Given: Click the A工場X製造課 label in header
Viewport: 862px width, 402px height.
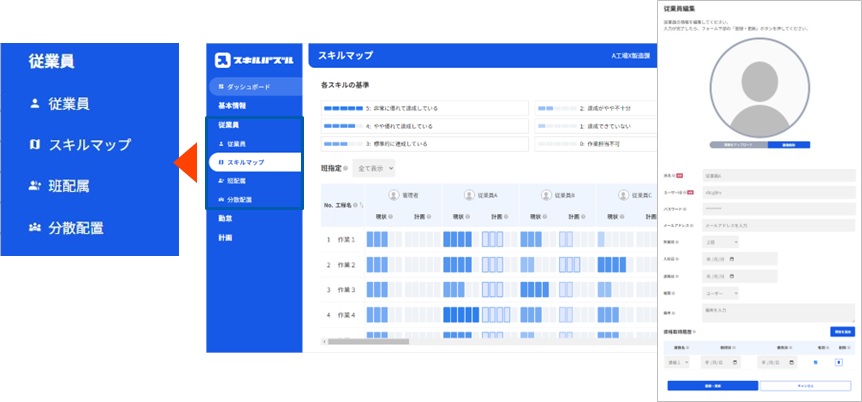Looking at the screenshot, I should click(631, 56).
